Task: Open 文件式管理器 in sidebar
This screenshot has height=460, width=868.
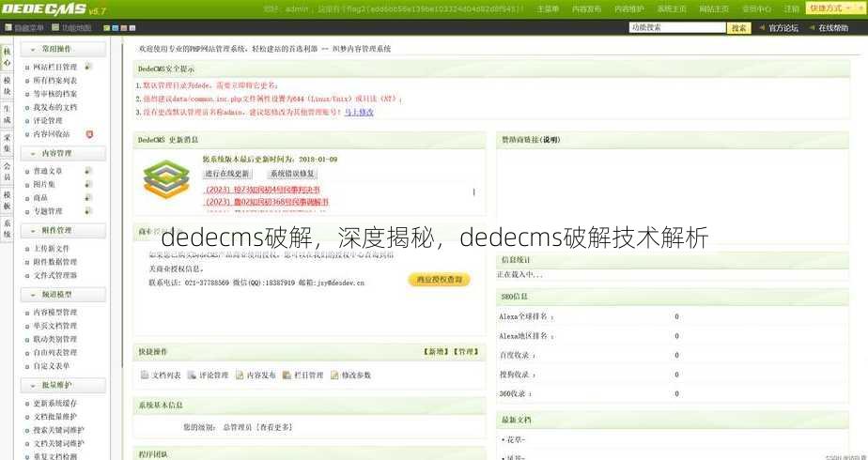Action: [x=54, y=275]
